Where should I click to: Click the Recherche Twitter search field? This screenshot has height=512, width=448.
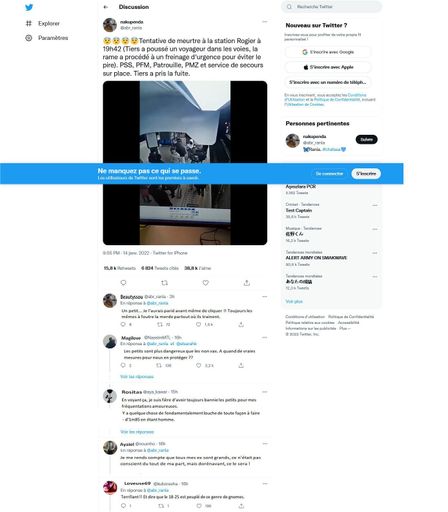tap(332, 7)
